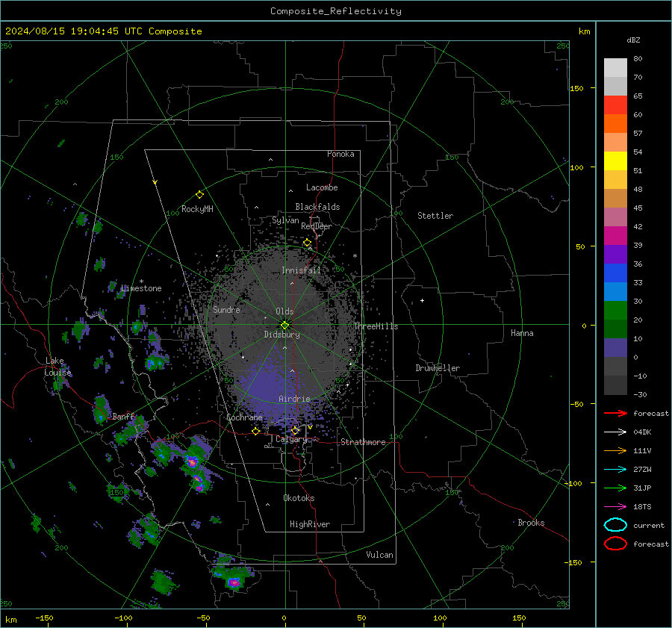Select the 80 dBZ light gray swatch

pos(615,67)
